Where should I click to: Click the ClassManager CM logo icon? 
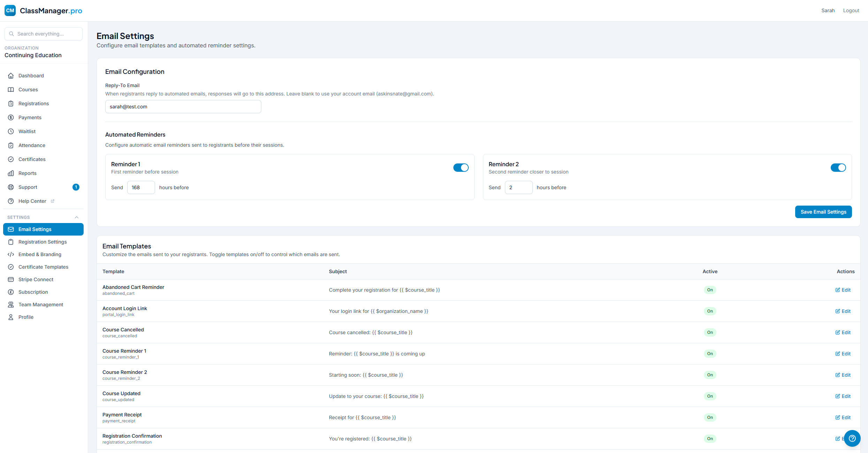[10, 10]
